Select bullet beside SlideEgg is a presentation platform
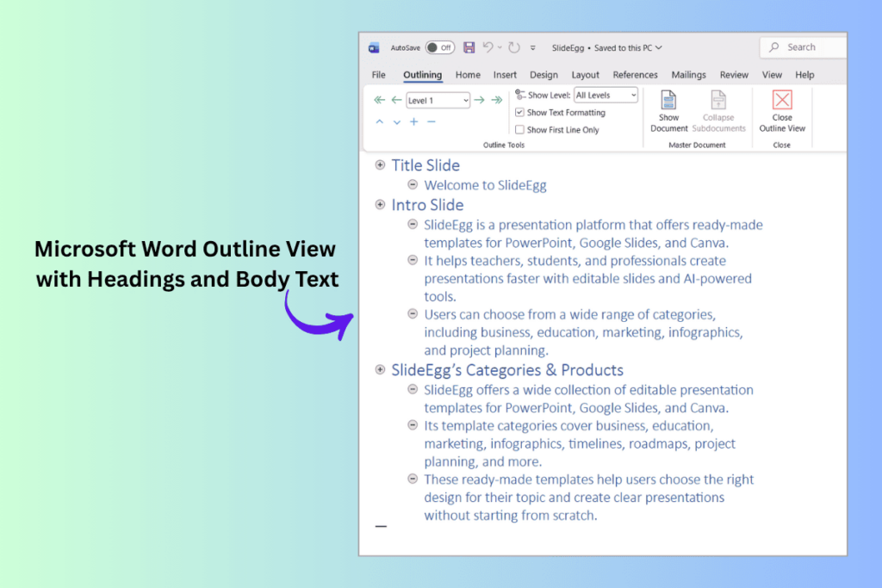The image size is (882, 588). click(x=413, y=225)
